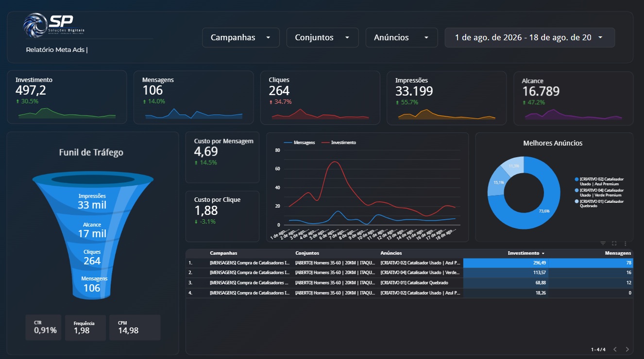The width and height of the screenshot is (644, 359).
Task: Click the CPM tile showing 14,98
Action: click(x=135, y=327)
